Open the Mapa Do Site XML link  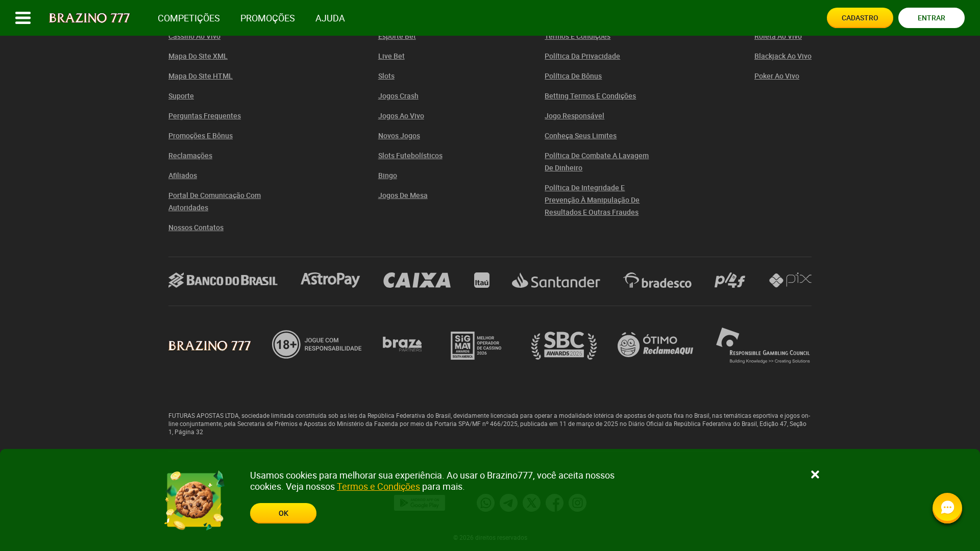[x=198, y=56]
